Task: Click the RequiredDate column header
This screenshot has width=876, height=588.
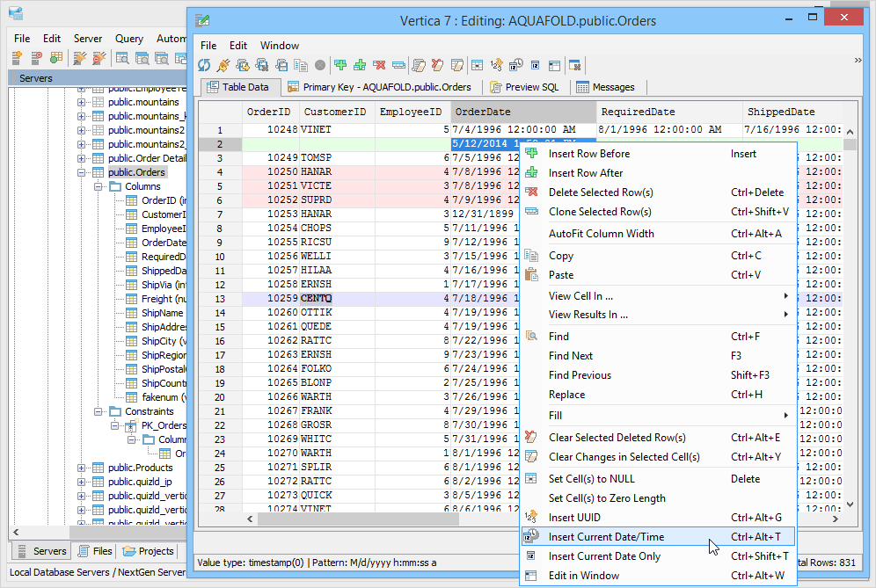Action: [669, 112]
